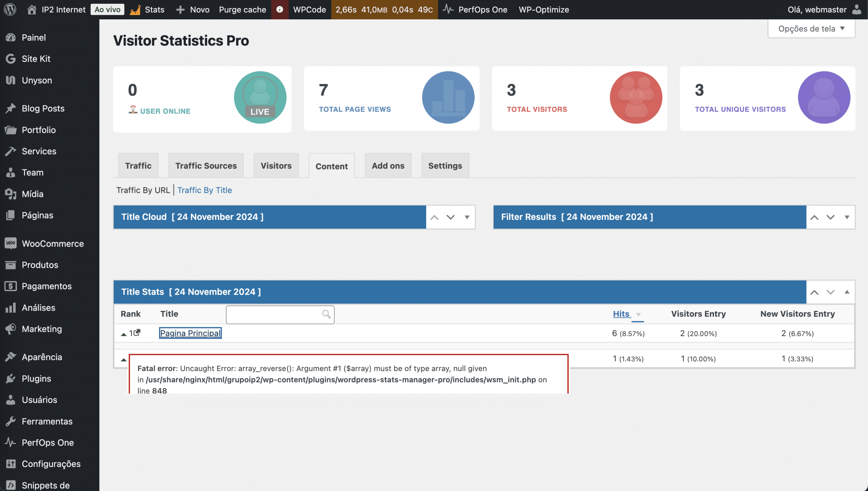Image resolution: width=868 pixels, height=491 pixels.
Task: Sort by Hits column arrow
Action: [638, 315]
